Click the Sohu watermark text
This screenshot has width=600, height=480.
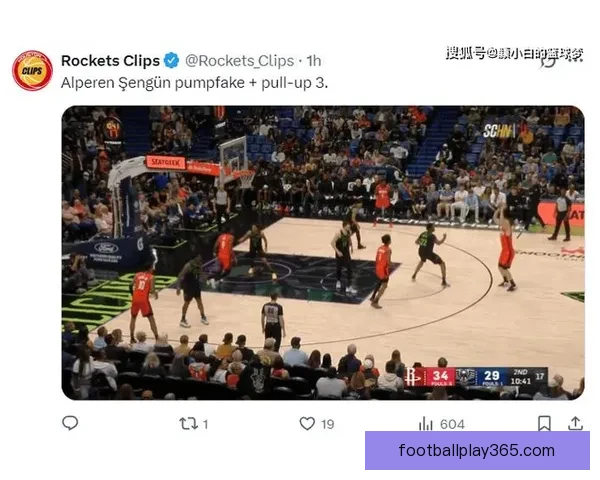coord(514,54)
